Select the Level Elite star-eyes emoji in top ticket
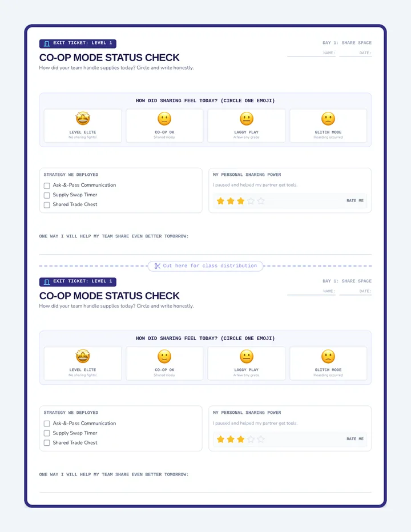Image resolution: width=411 pixels, height=532 pixels. (x=83, y=118)
